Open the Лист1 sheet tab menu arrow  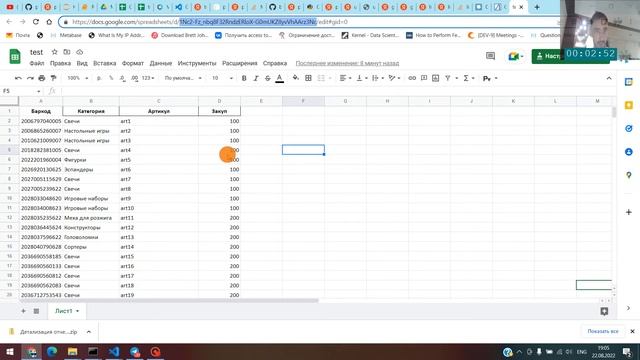(x=78, y=311)
